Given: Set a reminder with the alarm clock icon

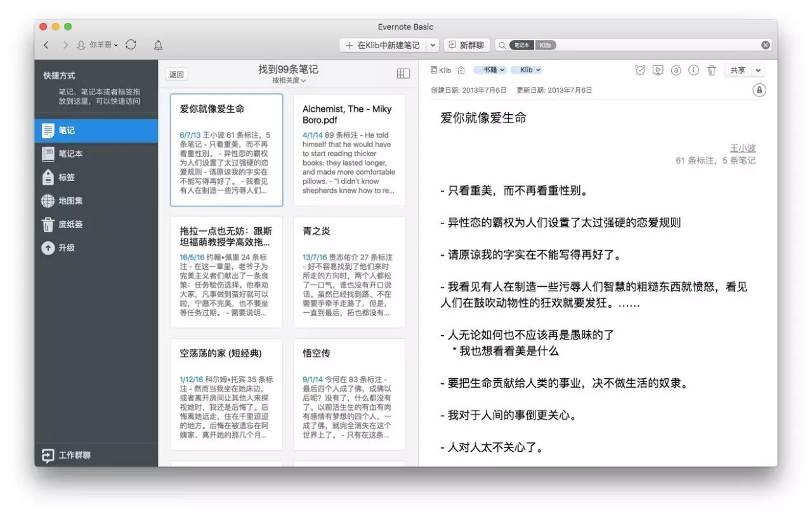Looking at the screenshot, I should (x=640, y=70).
